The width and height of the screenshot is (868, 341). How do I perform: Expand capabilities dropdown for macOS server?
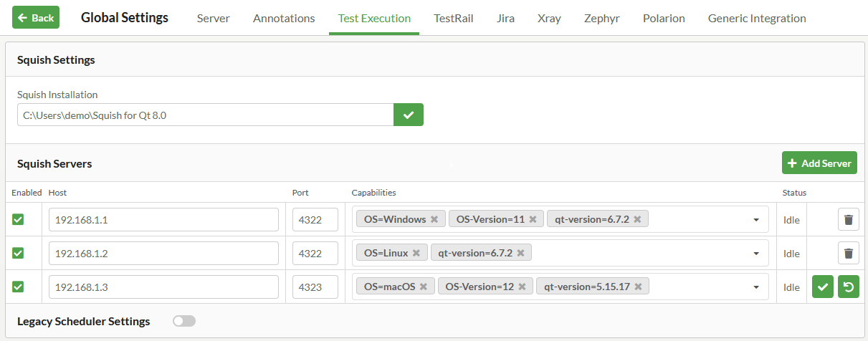755,287
